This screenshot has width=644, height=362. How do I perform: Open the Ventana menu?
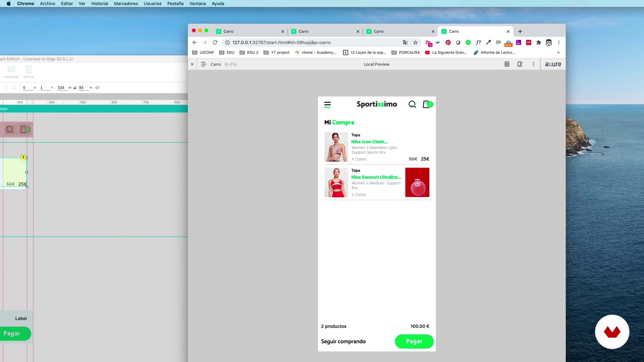pyautogui.click(x=198, y=4)
